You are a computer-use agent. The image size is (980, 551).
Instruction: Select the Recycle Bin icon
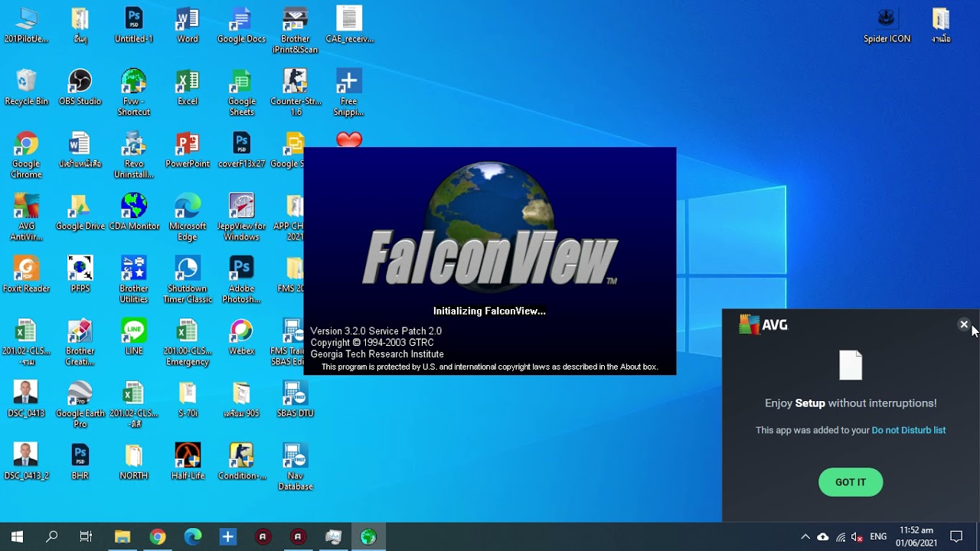click(26, 87)
